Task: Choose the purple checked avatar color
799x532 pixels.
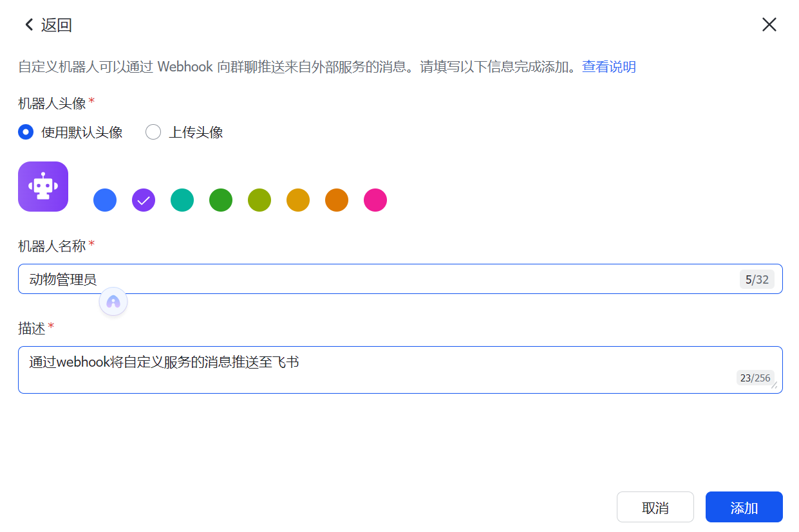Action: [x=144, y=200]
